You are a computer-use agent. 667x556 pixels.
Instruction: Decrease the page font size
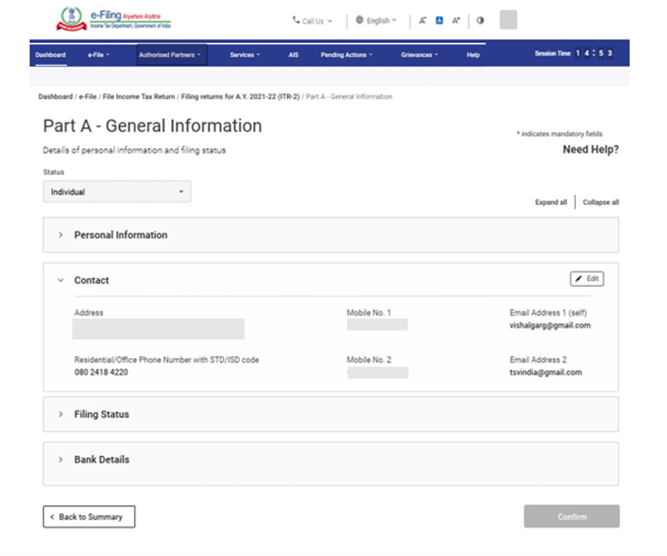coord(423,20)
